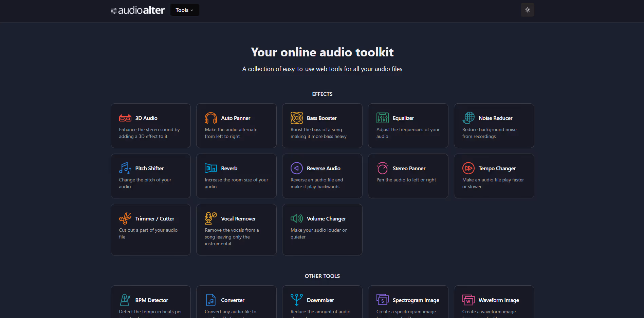The height and width of the screenshot is (318, 644).
Task: Open the BPM Detector tool title
Action: (151, 300)
